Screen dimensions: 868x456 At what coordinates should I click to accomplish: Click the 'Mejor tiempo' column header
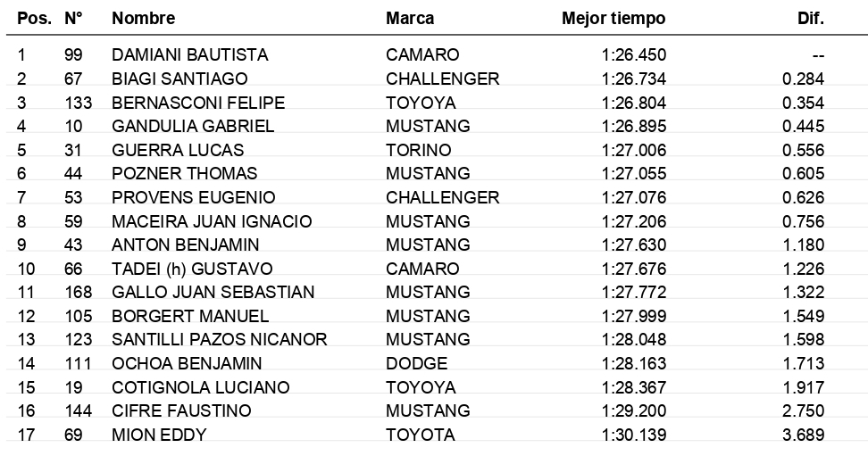tap(613, 18)
